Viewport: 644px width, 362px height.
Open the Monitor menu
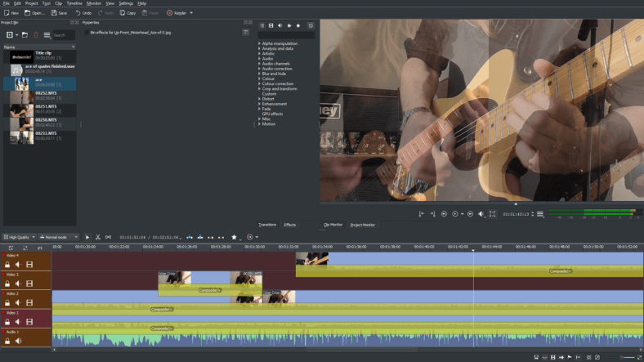(94, 3)
